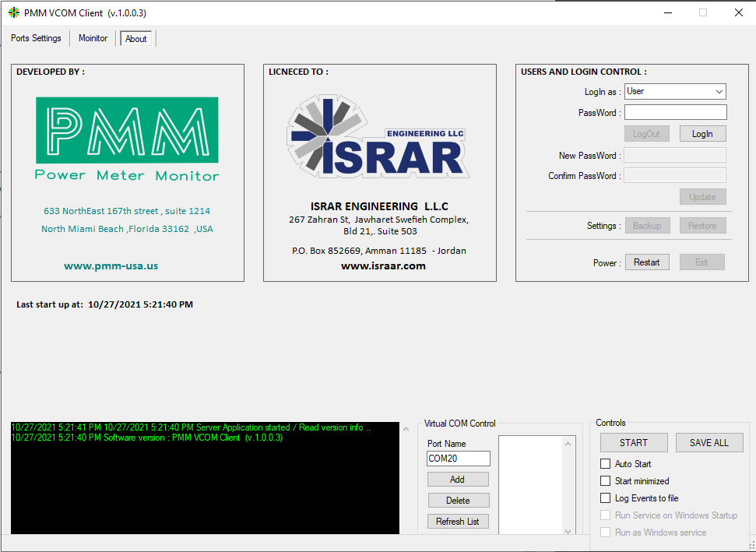This screenshot has height=552, width=756.
Task: Click the Settings Restore button
Action: pos(702,225)
